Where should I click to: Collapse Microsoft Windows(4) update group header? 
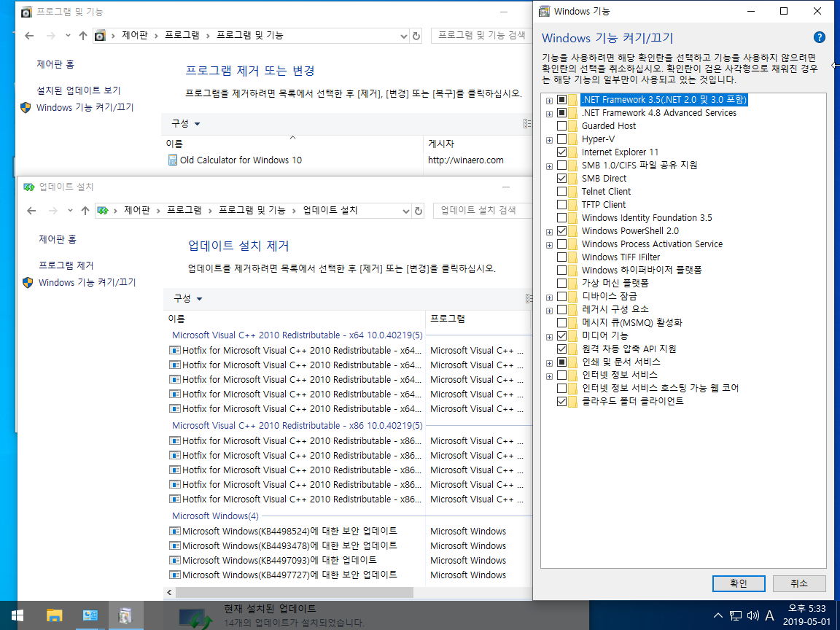click(x=215, y=516)
